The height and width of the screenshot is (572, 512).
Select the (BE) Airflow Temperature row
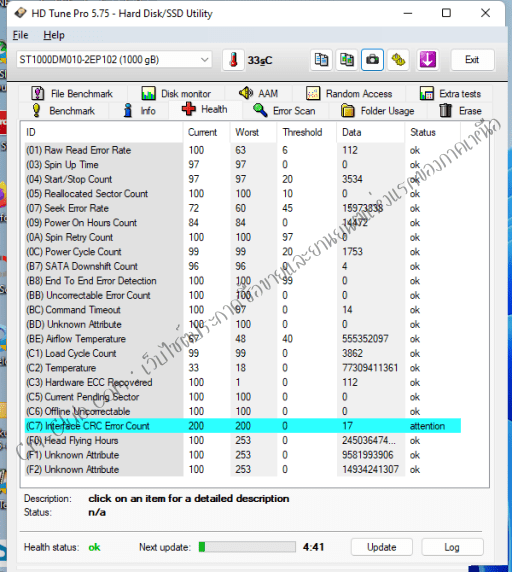pyautogui.click(x=243, y=339)
